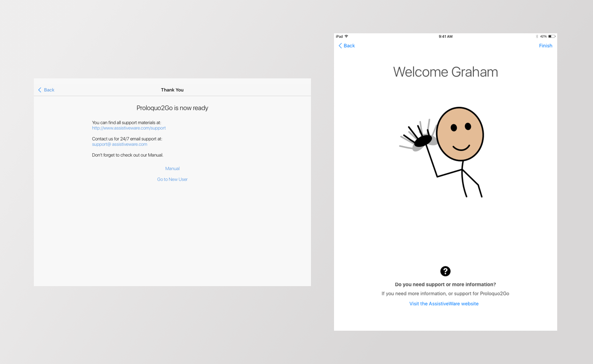Click the support@assistiveware.com email link
Screen dimensions: 593x364
(x=119, y=144)
